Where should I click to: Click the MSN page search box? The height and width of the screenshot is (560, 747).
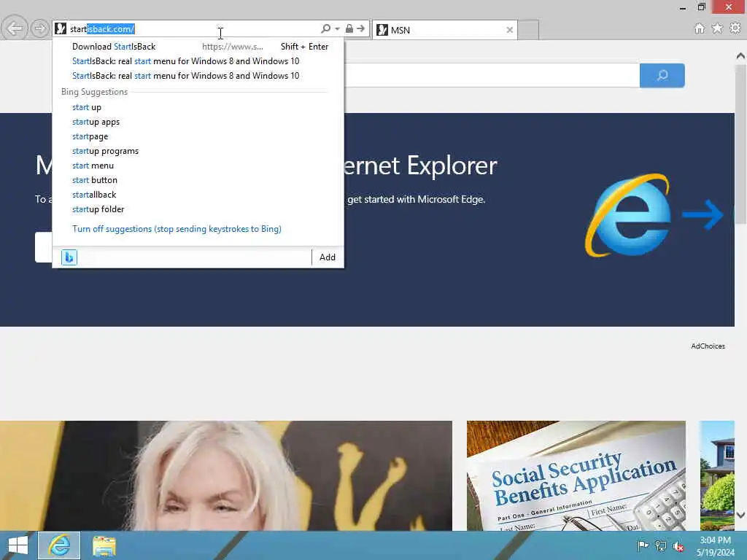tap(491, 75)
